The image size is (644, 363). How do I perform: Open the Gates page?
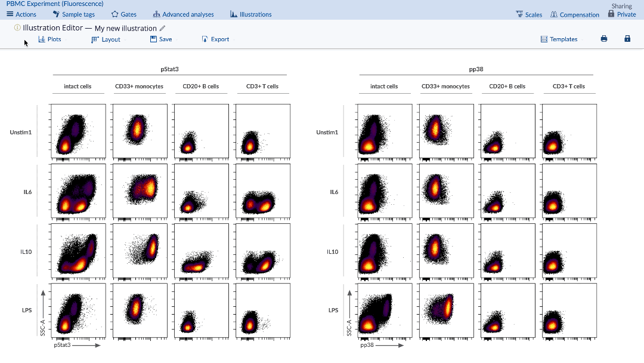point(123,14)
